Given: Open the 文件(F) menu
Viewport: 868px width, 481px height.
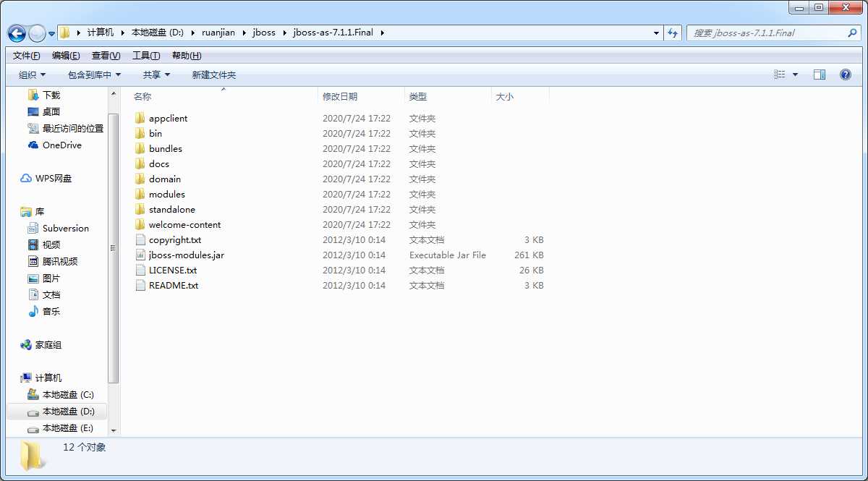Looking at the screenshot, I should [x=26, y=56].
